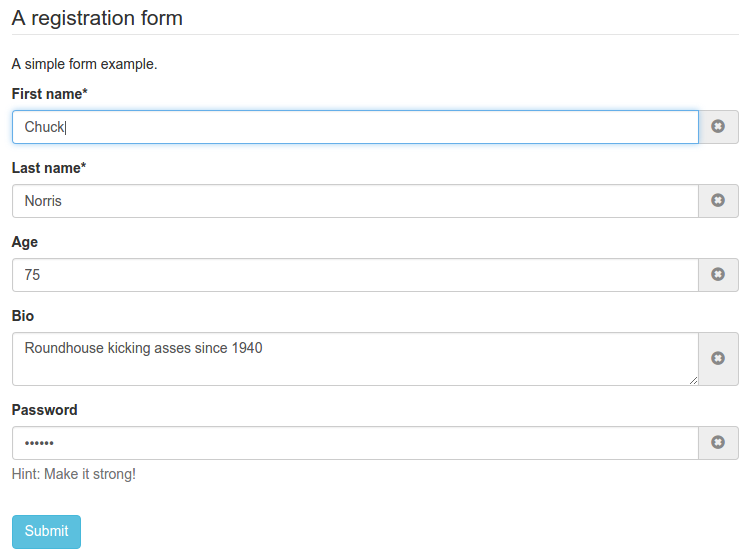This screenshot has width=741, height=556.
Task: Clear the First name field with its icon
Action: tap(718, 127)
